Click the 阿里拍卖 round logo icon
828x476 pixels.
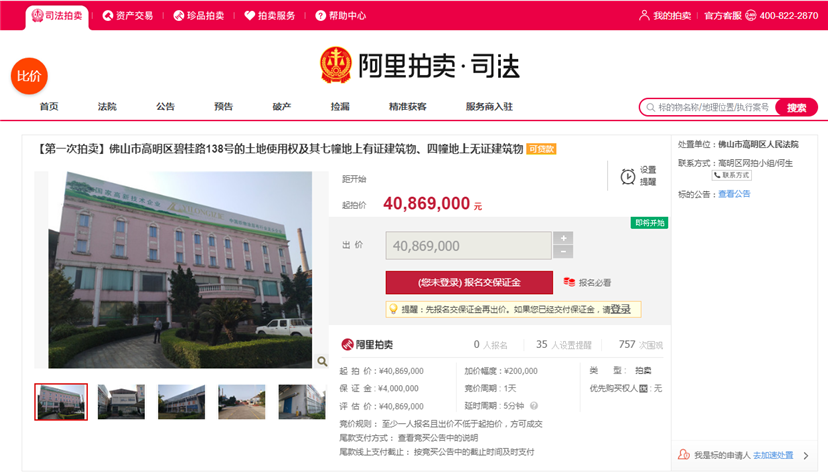(x=347, y=344)
